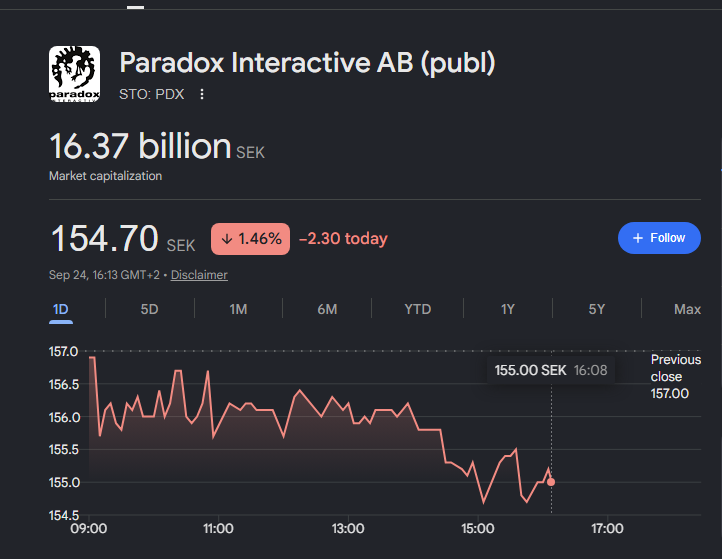
Task: Click the STO: PDX ticker text
Action: coord(151,94)
